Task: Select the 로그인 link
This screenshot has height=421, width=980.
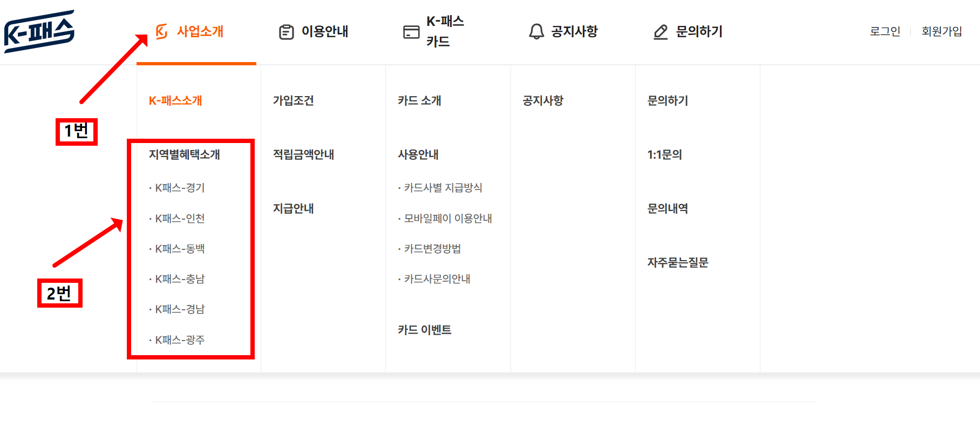Action: tap(885, 31)
